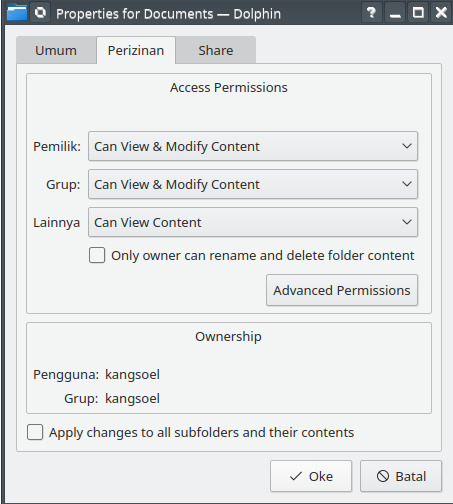Cancel with the Batal button

point(401,476)
